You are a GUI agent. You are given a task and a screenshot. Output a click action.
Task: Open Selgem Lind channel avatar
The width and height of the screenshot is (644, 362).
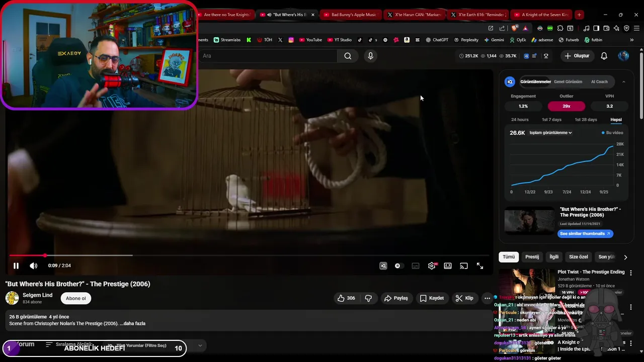[x=12, y=298]
